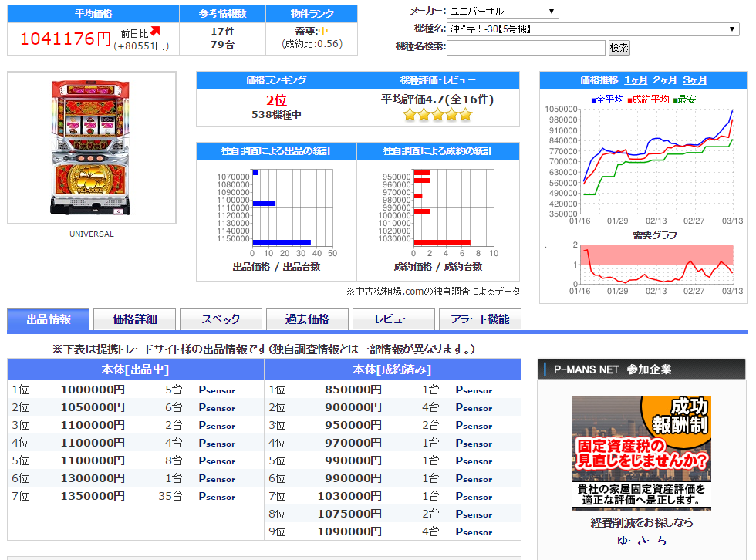The height and width of the screenshot is (560, 756).
Task: Click Psensor logo in 1位 850000円 sold row
Action: (474, 390)
